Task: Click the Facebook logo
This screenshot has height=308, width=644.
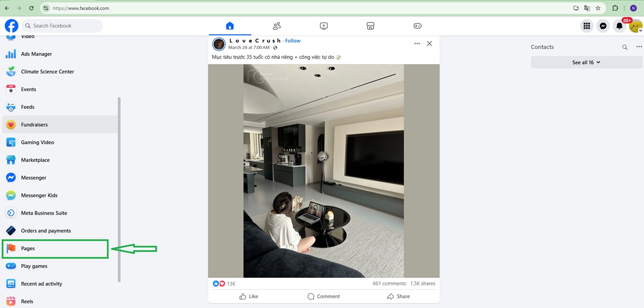Action: [11, 26]
